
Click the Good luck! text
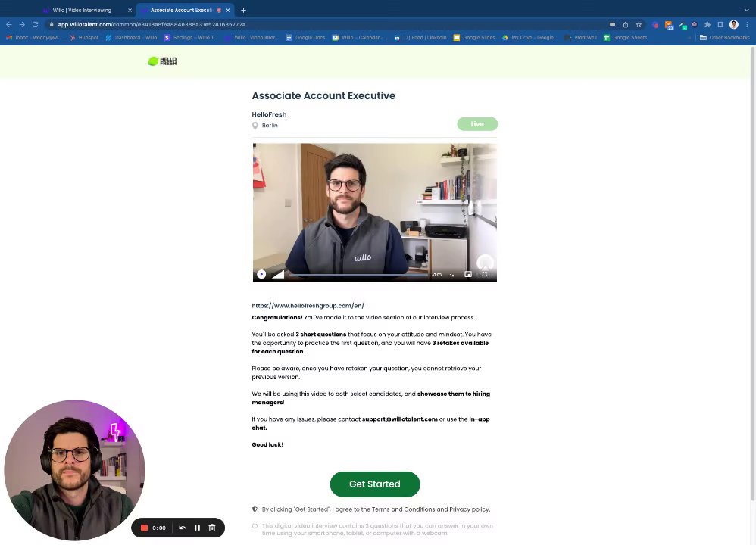267,445
